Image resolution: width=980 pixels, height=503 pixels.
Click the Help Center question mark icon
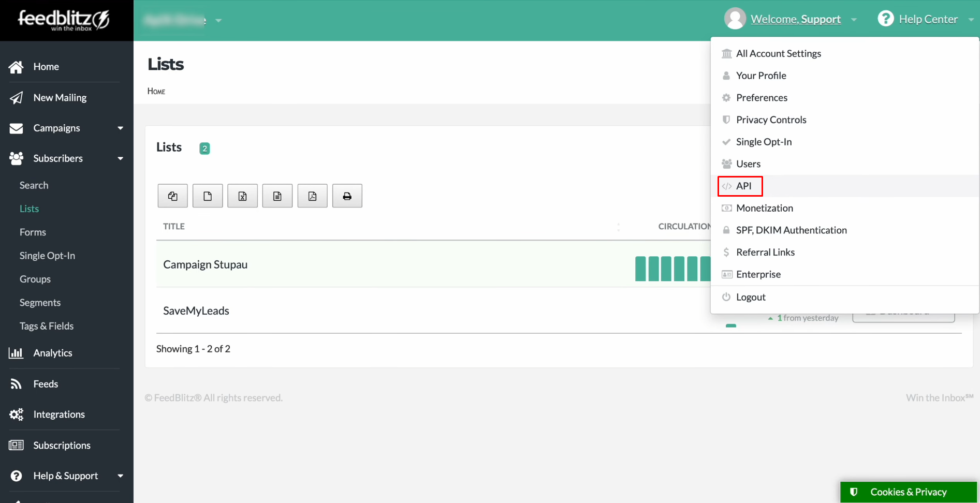click(885, 19)
